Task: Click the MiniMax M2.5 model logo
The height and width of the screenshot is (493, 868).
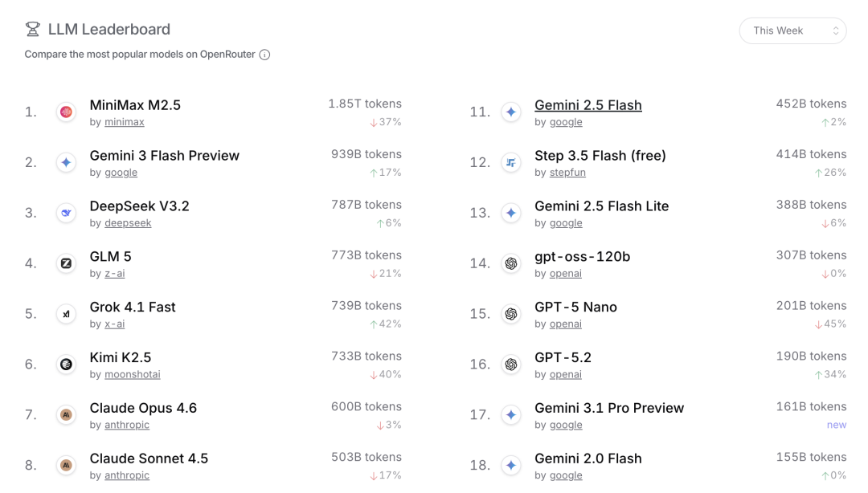Action: click(66, 112)
